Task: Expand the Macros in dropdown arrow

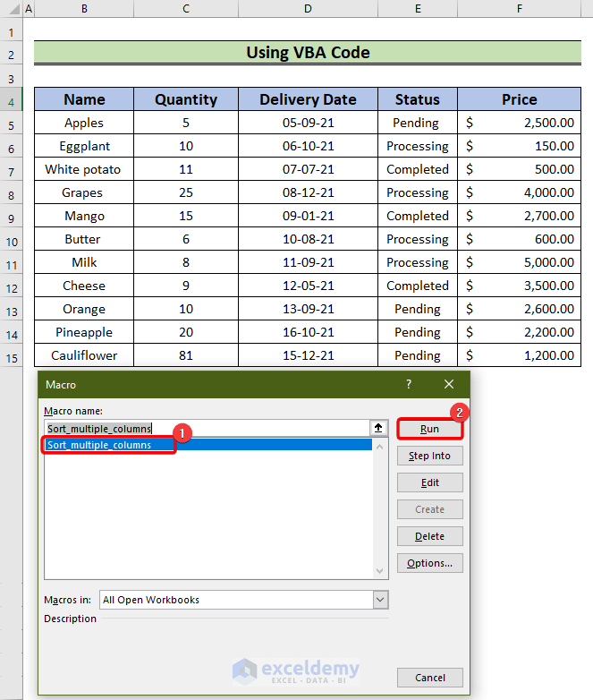Action: tap(381, 600)
